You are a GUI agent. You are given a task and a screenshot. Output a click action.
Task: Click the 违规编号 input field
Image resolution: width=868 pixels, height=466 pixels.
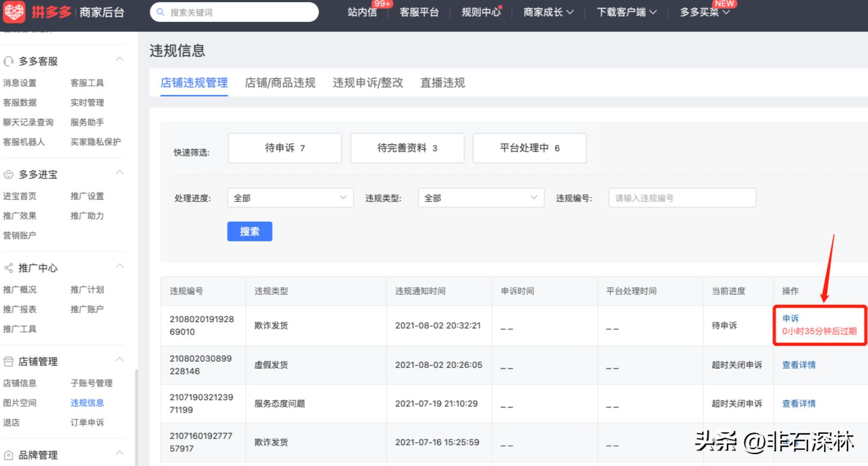point(682,197)
